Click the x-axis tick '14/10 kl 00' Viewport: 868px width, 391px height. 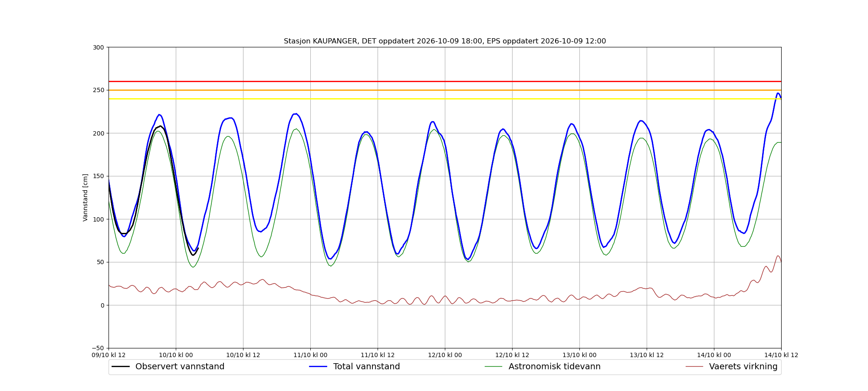[714, 355]
